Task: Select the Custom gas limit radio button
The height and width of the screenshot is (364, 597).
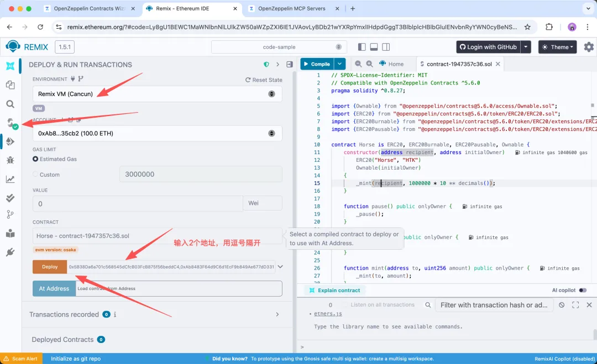Action: coord(35,174)
